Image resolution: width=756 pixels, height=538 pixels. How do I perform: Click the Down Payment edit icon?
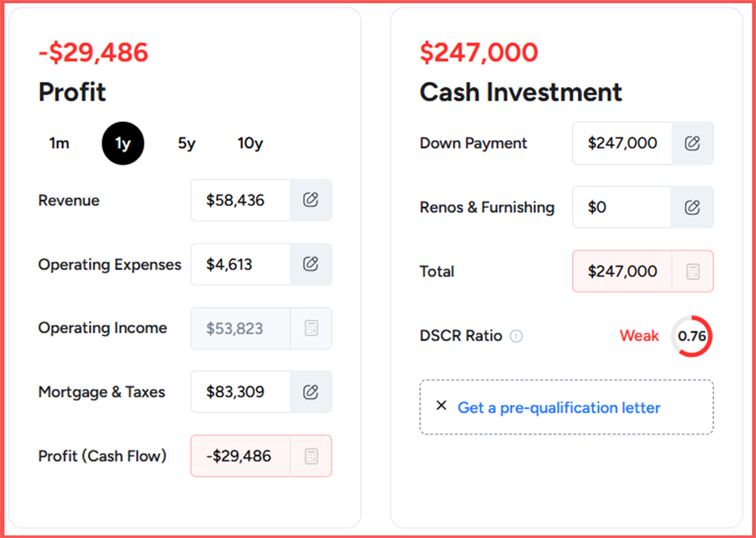point(693,143)
